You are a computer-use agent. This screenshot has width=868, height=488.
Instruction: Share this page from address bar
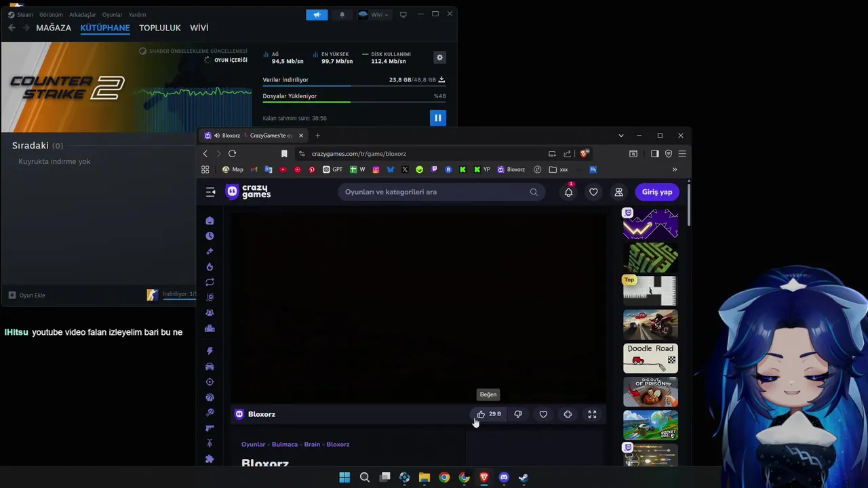tap(567, 154)
